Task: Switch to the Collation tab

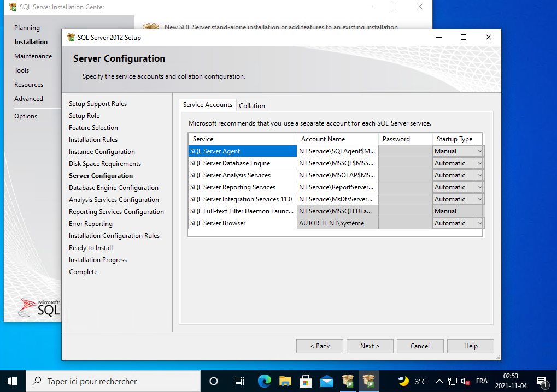Action: pos(252,105)
